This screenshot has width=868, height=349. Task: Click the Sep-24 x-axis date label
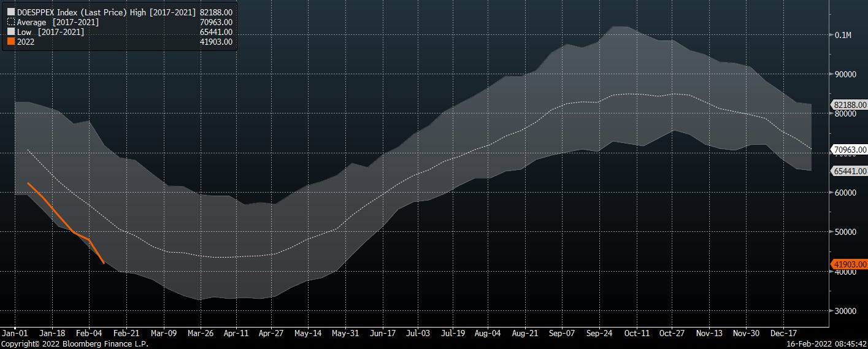600,333
